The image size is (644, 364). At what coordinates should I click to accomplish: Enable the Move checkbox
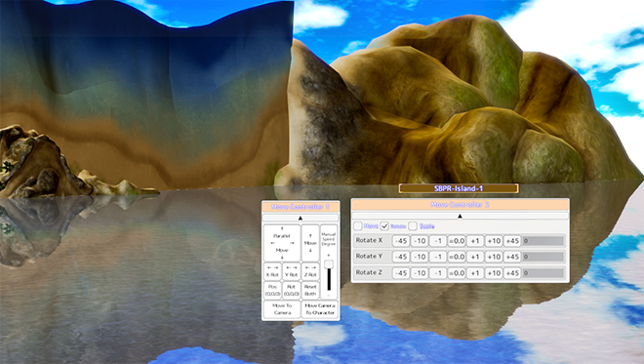pyautogui.click(x=358, y=226)
